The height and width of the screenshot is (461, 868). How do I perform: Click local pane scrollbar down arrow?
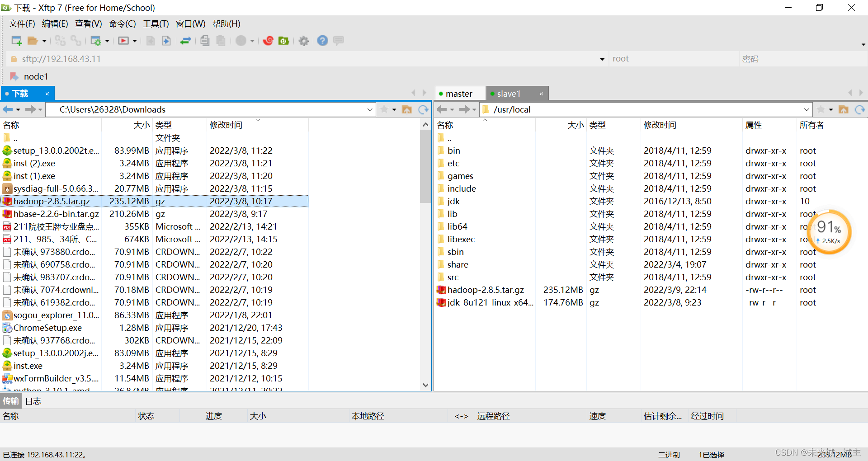click(425, 385)
